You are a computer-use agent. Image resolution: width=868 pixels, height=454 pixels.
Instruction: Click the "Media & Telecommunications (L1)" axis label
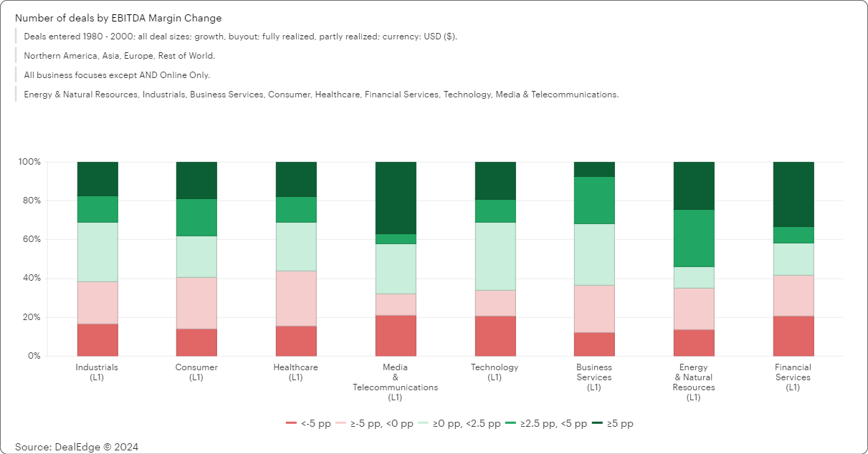[395, 382]
